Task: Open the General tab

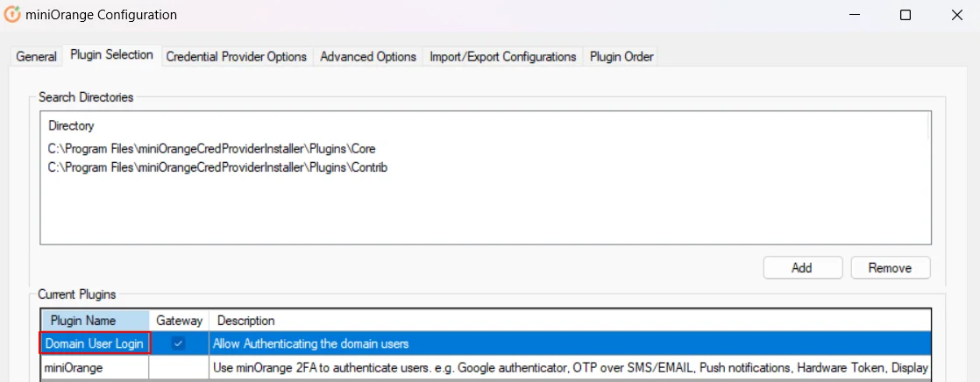Action: tap(36, 56)
